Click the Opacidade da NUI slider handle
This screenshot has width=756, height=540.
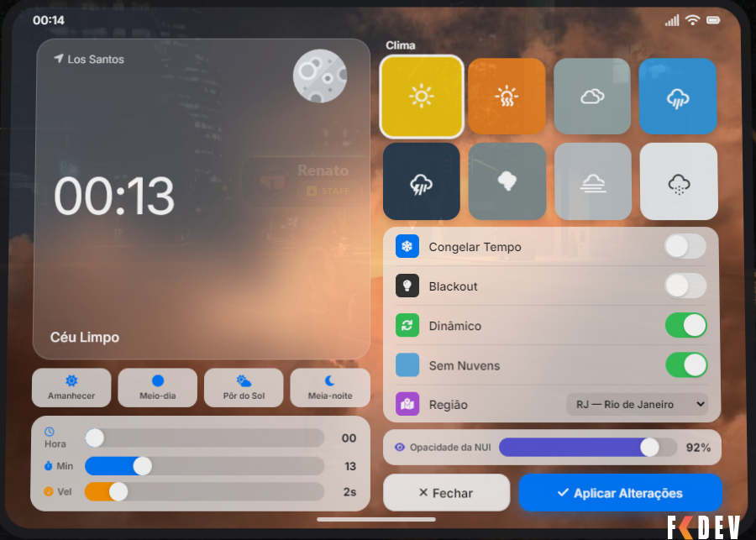click(x=649, y=448)
